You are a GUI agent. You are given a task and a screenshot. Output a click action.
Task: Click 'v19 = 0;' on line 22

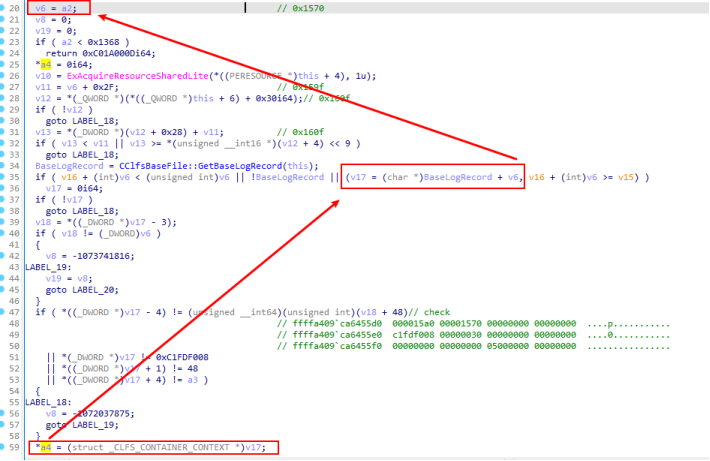pyautogui.click(x=56, y=31)
